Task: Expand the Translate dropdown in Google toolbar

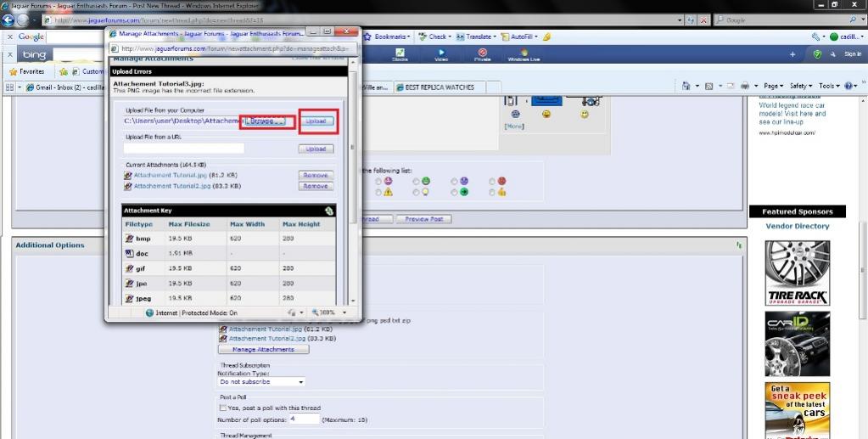Action: (475, 37)
